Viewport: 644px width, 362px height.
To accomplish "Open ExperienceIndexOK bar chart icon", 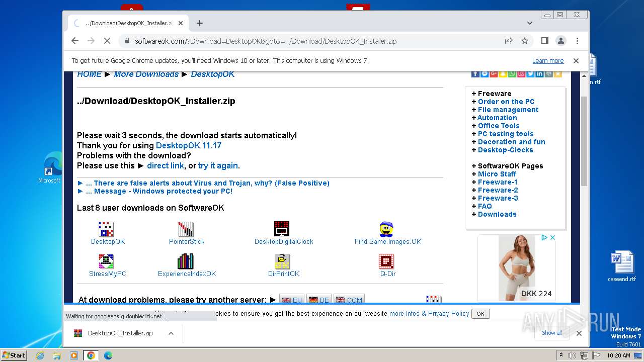I will click(186, 261).
